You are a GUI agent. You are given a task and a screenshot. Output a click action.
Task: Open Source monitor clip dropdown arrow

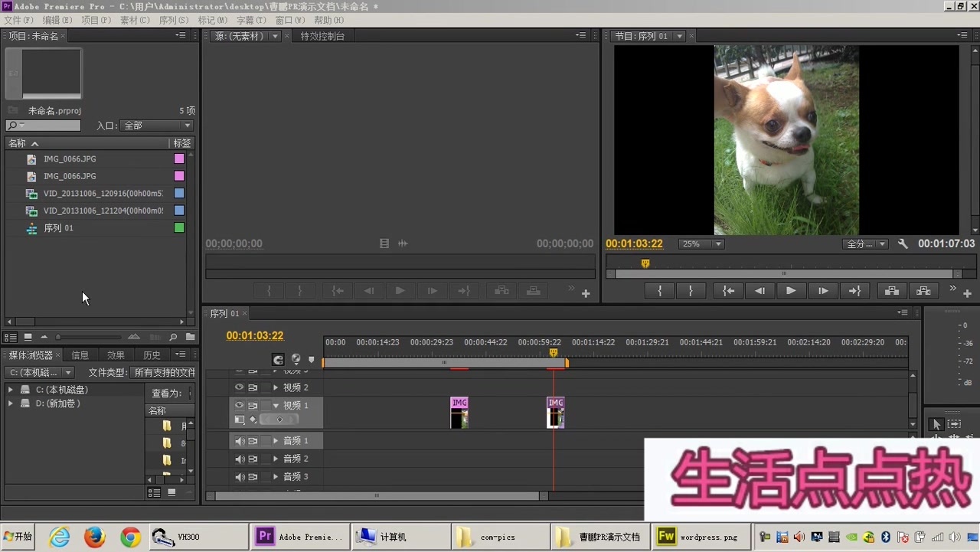(x=275, y=36)
